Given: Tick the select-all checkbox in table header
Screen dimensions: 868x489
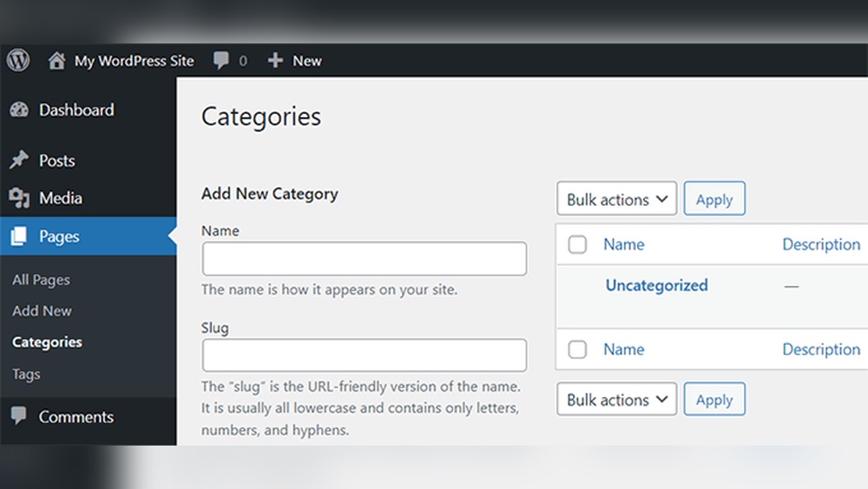Looking at the screenshot, I should (577, 244).
